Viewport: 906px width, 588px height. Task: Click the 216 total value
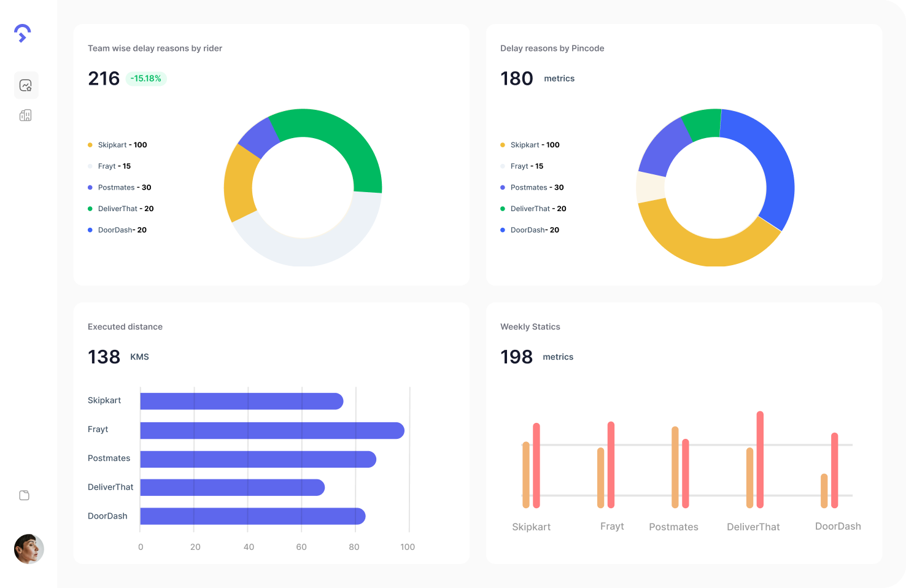coord(104,79)
